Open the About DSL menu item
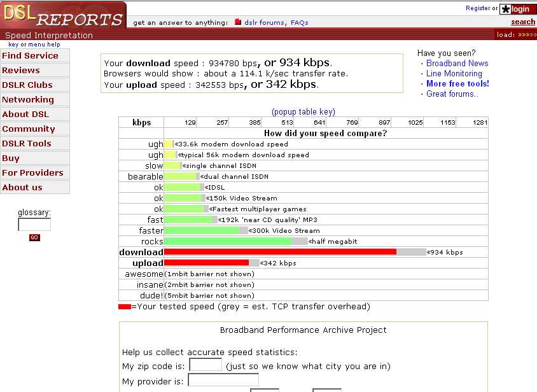 (x=35, y=114)
